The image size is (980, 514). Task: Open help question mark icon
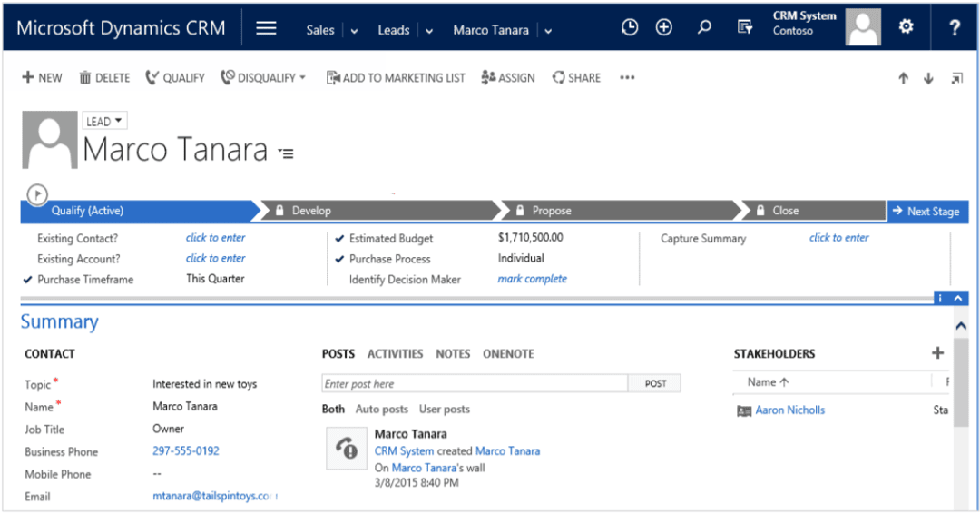coord(955,27)
